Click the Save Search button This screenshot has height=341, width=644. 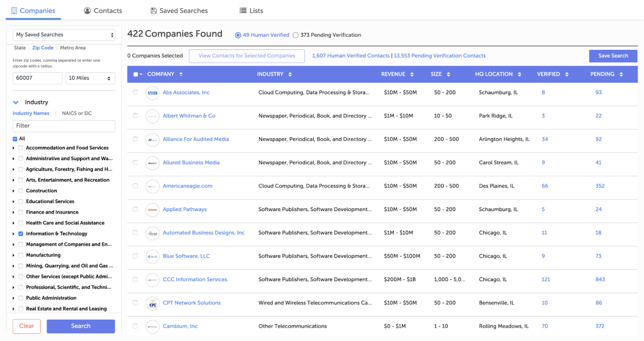pos(613,56)
